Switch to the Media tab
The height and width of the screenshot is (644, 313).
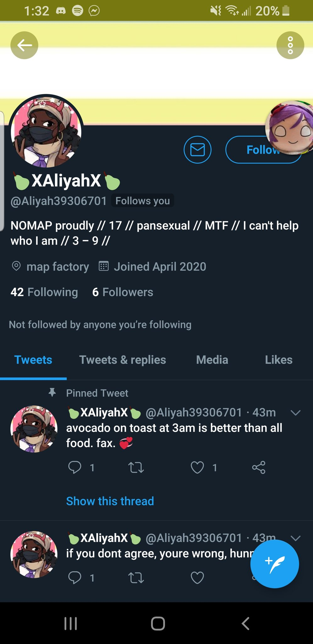click(212, 360)
